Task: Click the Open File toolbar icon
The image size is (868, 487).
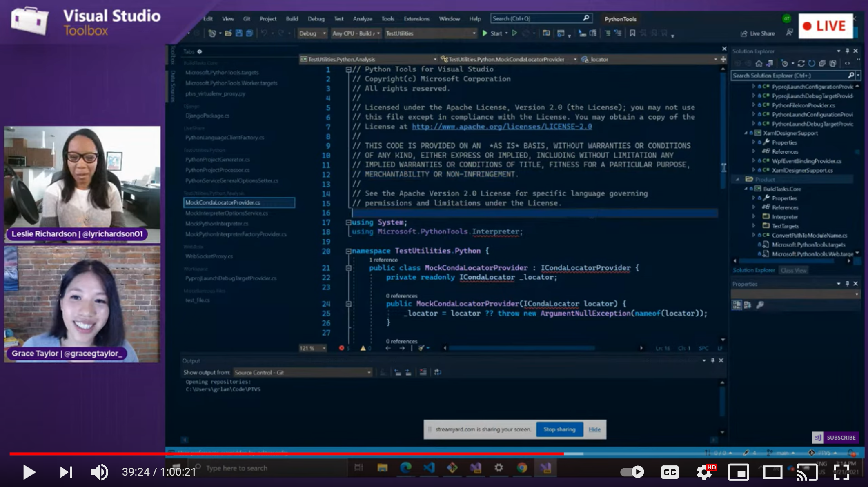Action: tap(228, 33)
